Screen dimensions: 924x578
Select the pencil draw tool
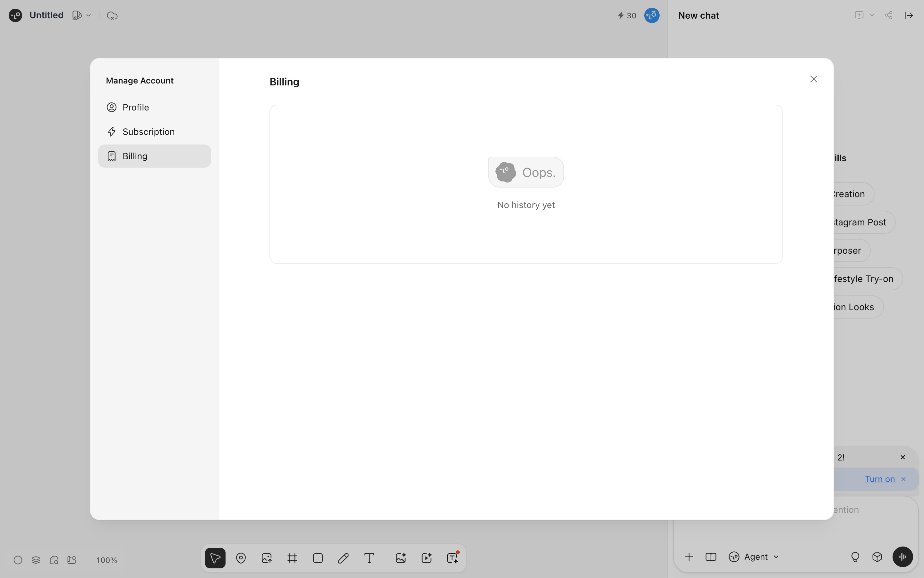[x=343, y=558]
